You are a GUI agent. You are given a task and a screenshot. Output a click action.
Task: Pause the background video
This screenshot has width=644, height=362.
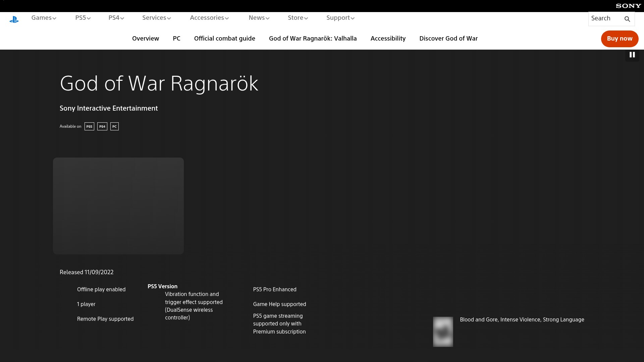[632, 55]
